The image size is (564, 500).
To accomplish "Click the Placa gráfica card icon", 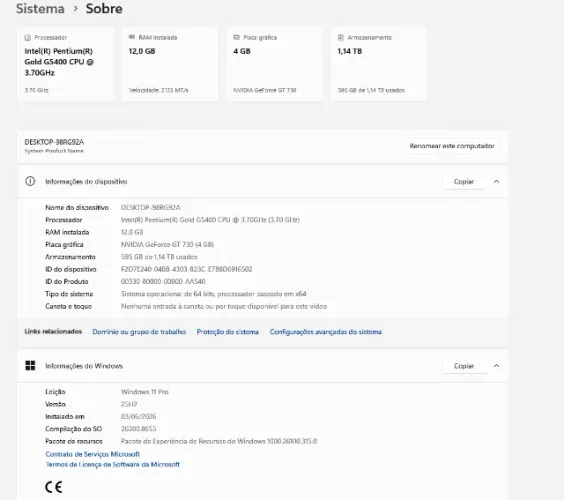I will [236, 37].
